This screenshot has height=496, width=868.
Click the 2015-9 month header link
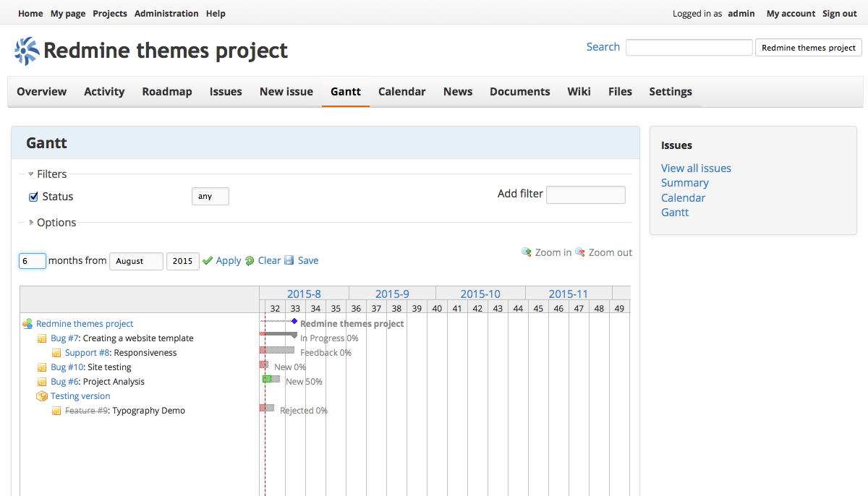point(392,294)
